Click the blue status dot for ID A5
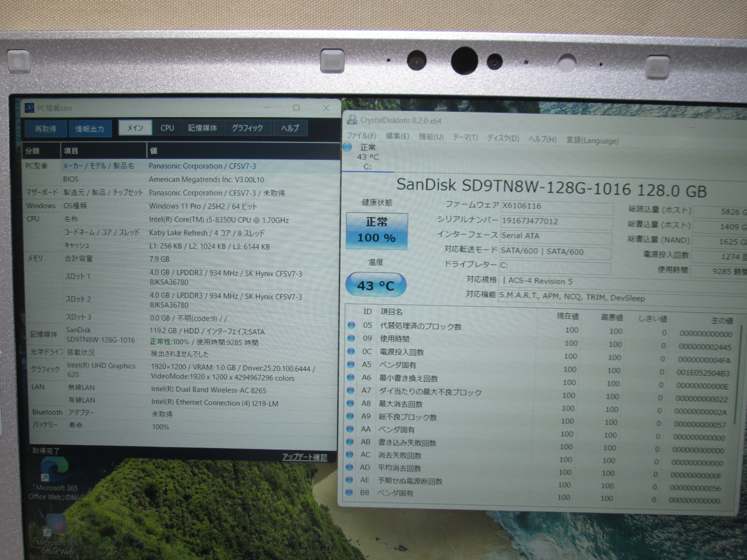 point(351,364)
